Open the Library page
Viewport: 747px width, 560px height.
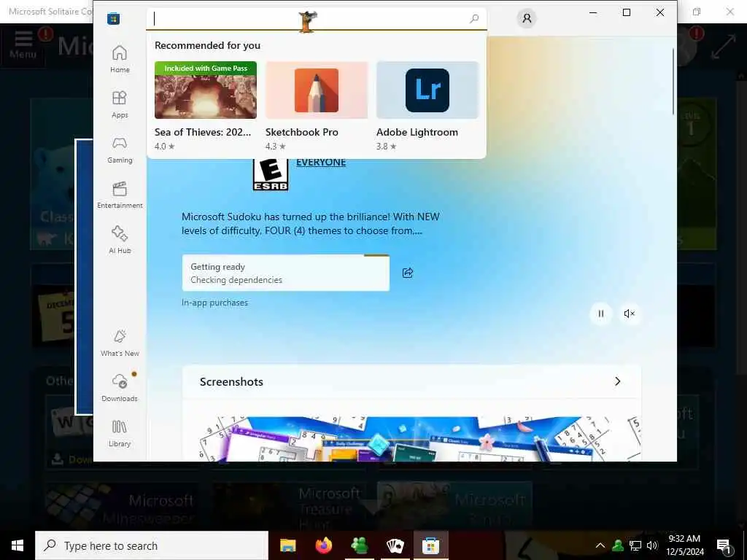[x=120, y=433]
